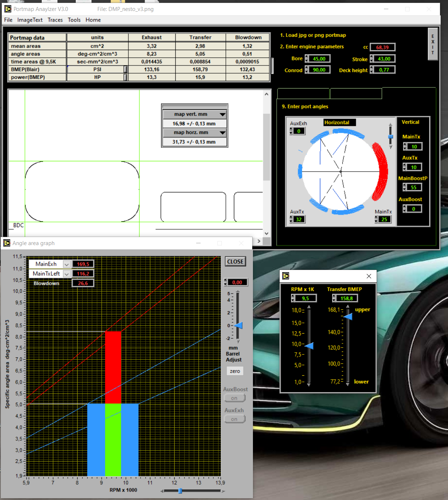Click the vertical MainTx 10 stepper
Viewport: 448px width, 500px height.
coord(404,147)
